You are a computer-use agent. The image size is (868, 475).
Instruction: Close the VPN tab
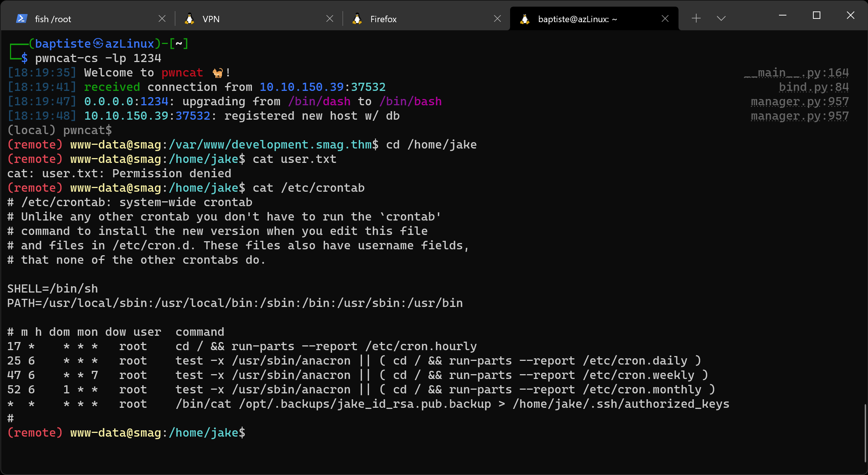330,19
